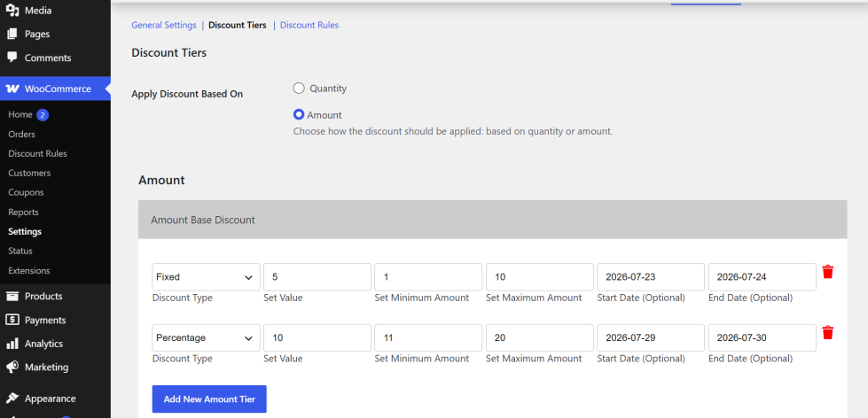
Task: Click Set Maximum Amount field containing 10
Action: pyautogui.click(x=540, y=277)
